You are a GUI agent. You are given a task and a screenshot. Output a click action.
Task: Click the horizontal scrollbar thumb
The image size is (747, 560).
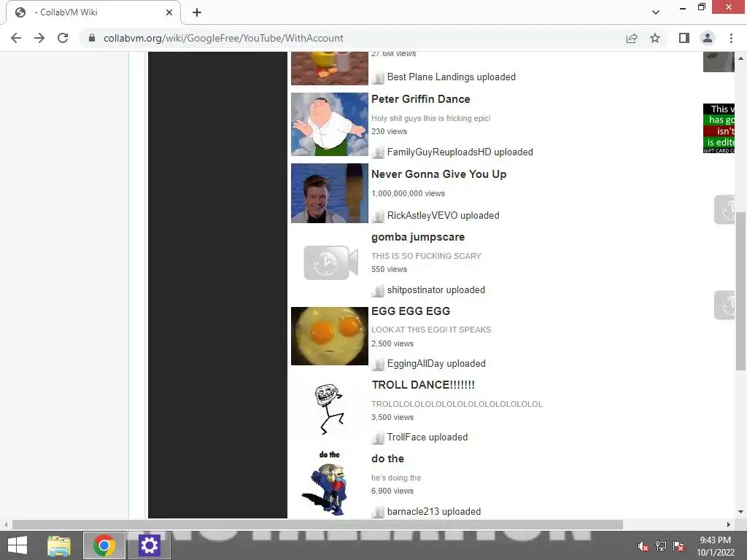[x=317, y=524]
